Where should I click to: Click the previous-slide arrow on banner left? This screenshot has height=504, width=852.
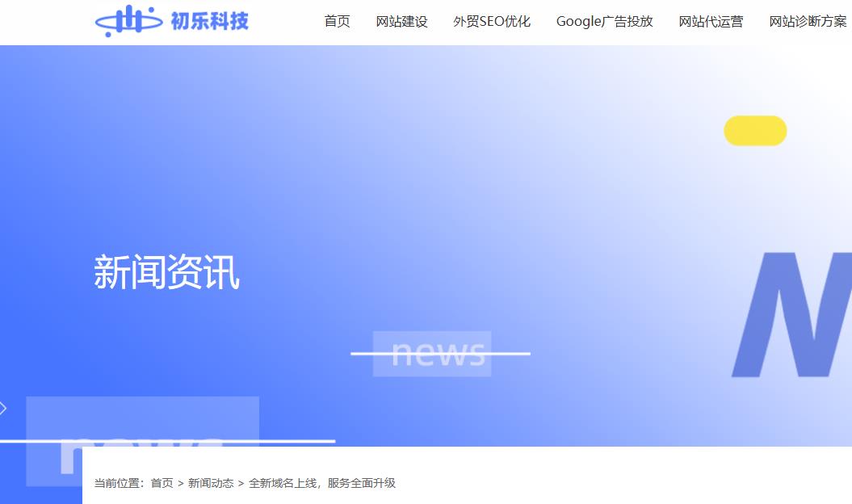pyautogui.click(x=3, y=409)
